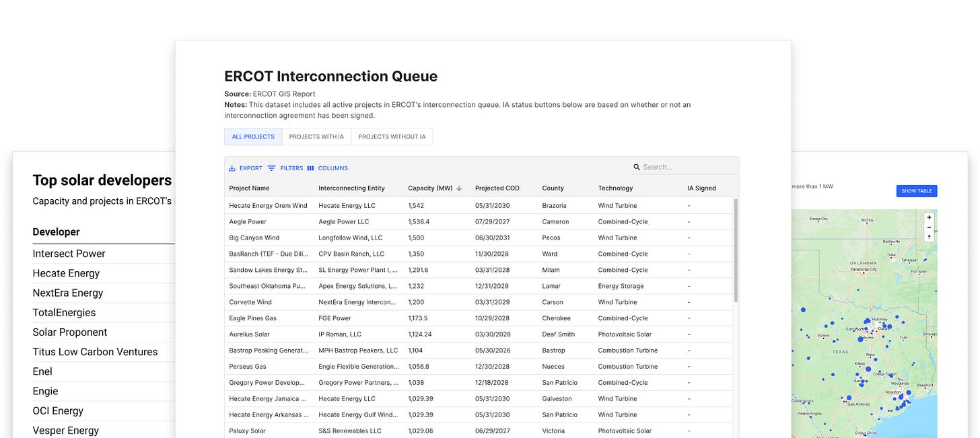This screenshot has height=438, width=980.
Task: Click Vesper Energy in developers list
Action: pyautogui.click(x=66, y=431)
